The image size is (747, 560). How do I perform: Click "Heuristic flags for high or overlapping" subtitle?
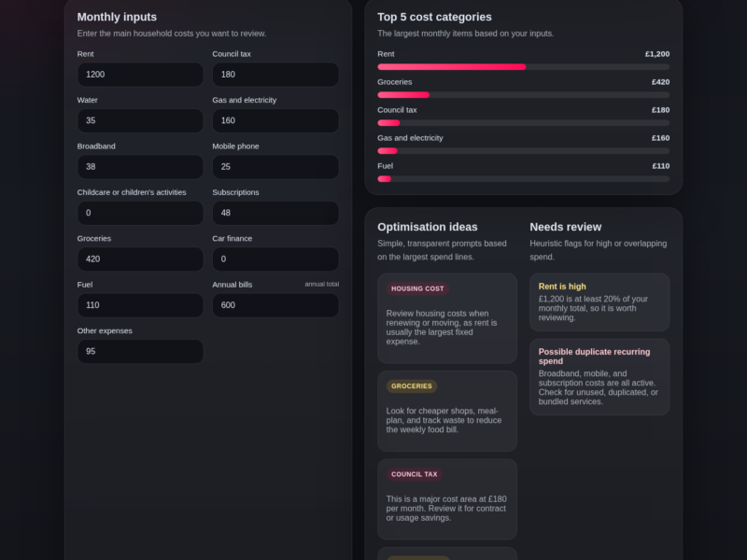point(599,250)
